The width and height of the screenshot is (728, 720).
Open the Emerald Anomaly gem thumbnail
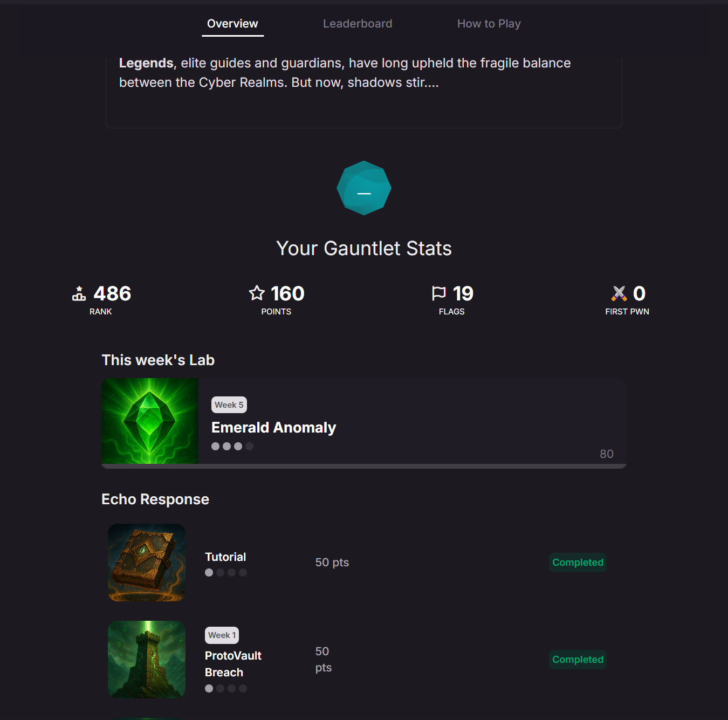[150, 421]
